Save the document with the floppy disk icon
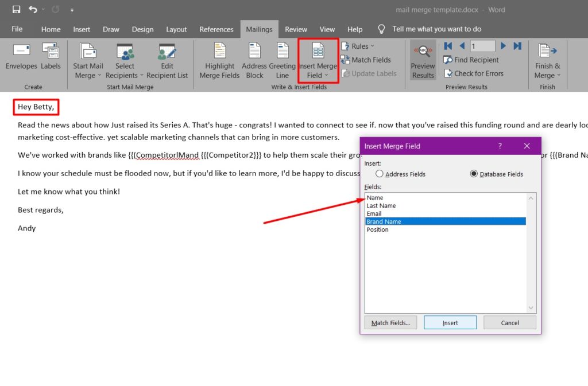Image resolution: width=588 pixels, height=386 pixels. 16,9
